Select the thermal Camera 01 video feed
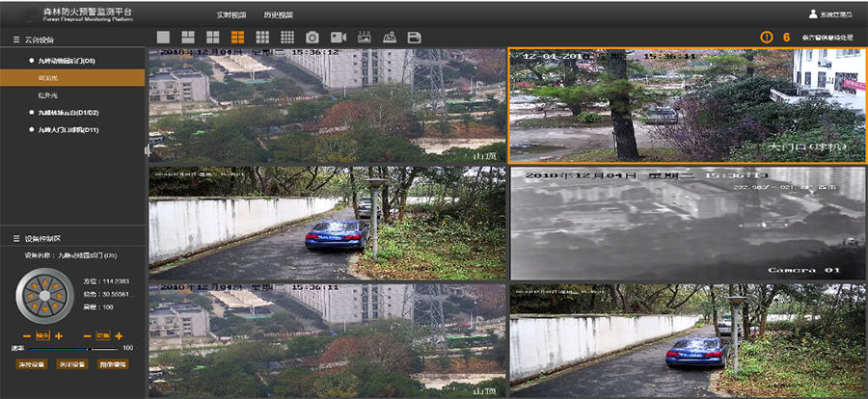 (x=687, y=224)
